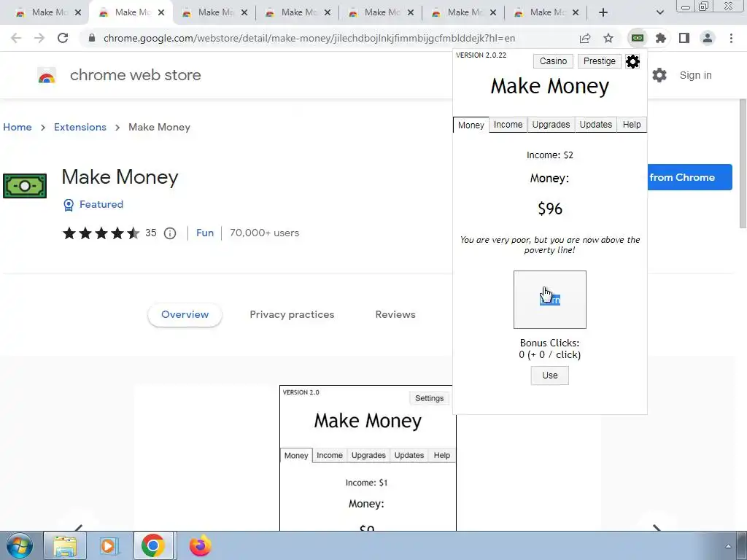Screen dimensions: 747x560
Task: Click the extension screenshot preview image
Action: (368, 458)
